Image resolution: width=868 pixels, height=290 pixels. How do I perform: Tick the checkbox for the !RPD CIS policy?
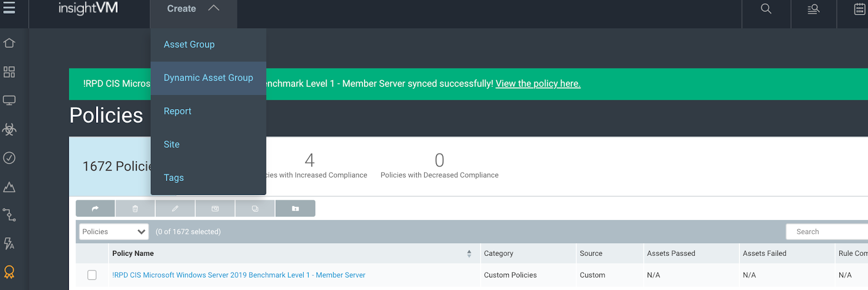point(92,275)
